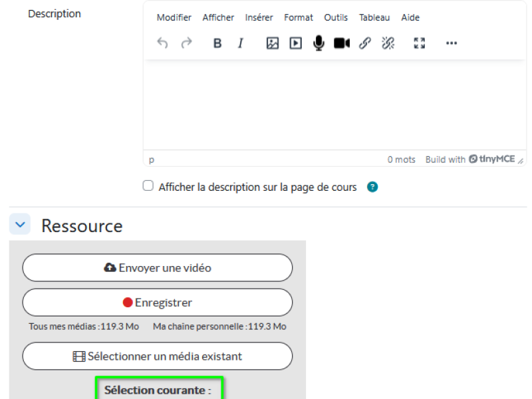
Task: Toggle bold formatting
Action: [x=217, y=43]
